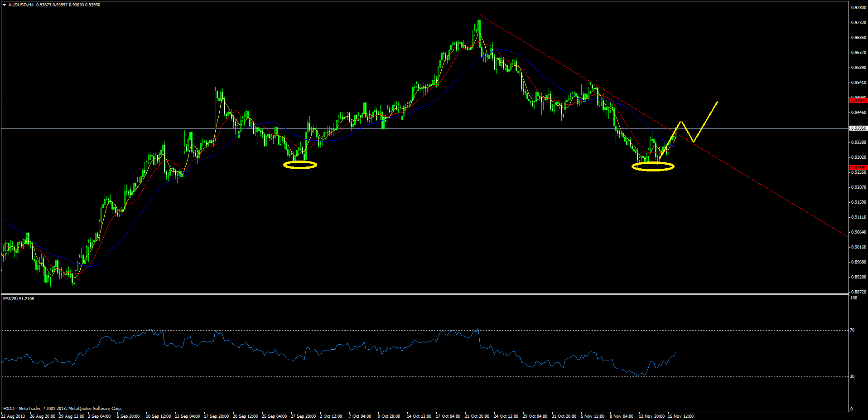
Task: Click the 7 Oct 04:00 time label
Action: coord(360,416)
